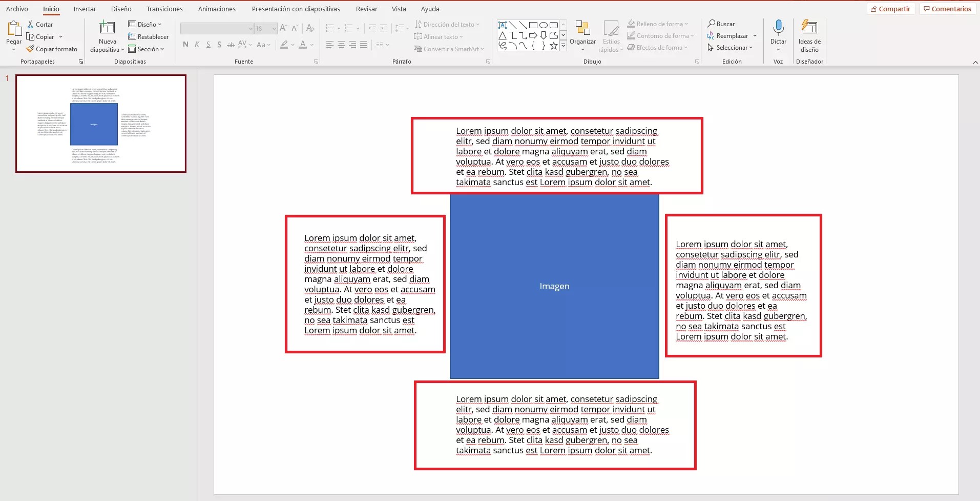Screen dimensions: 980x501
Task: Align text to the right
Action: [x=352, y=45]
